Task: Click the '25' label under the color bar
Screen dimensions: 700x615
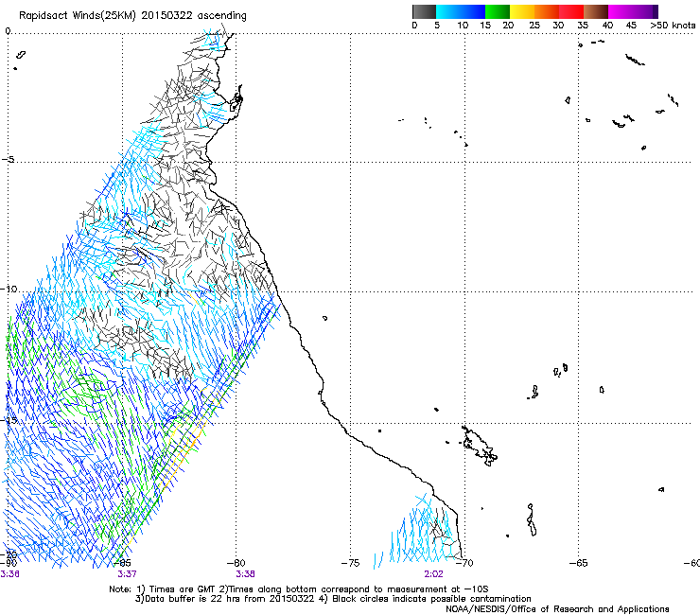Action: point(534,25)
